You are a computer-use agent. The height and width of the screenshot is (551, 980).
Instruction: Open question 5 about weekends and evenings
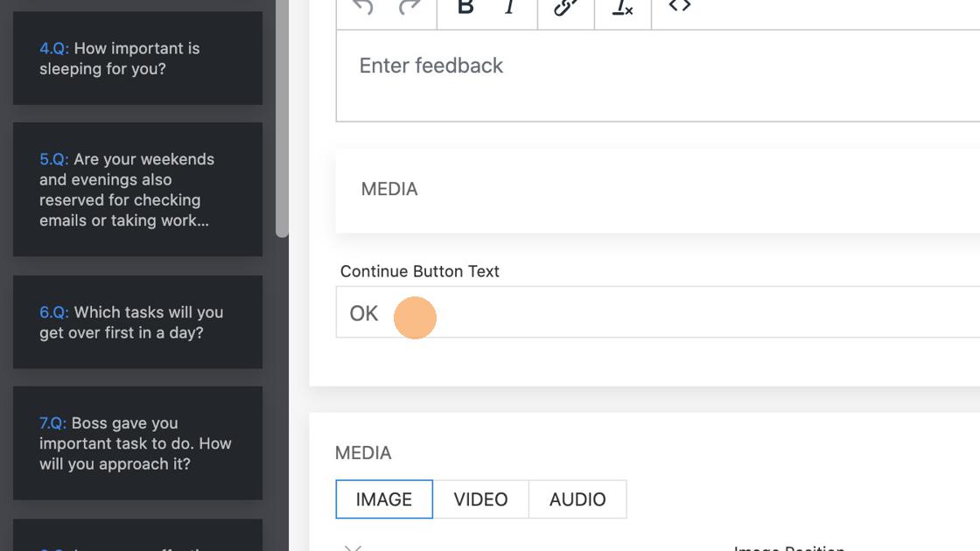(137, 190)
